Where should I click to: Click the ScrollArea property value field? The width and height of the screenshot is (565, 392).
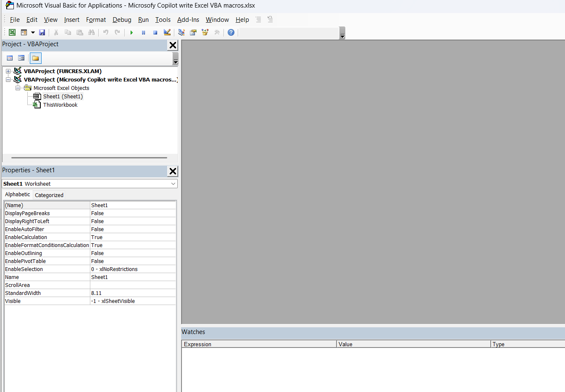[133, 285]
